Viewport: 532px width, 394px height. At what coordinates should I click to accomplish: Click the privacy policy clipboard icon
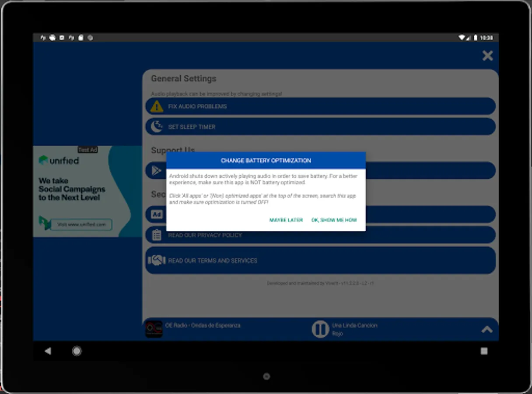point(157,235)
